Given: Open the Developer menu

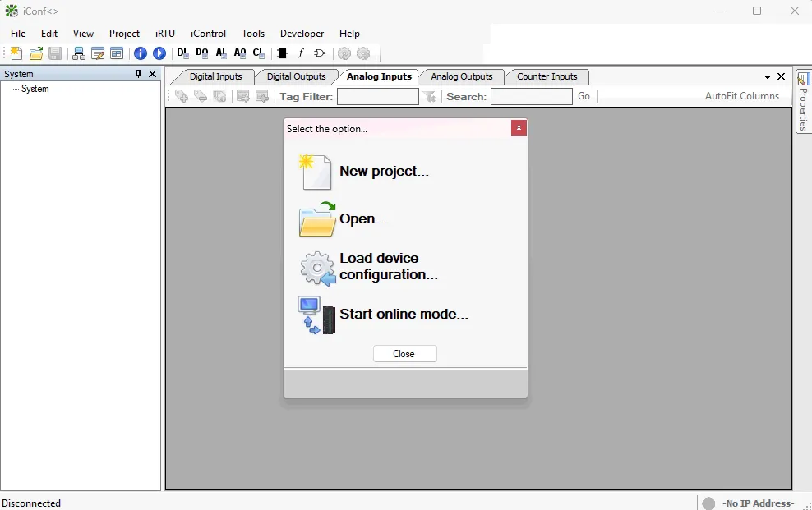Looking at the screenshot, I should [302, 34].
